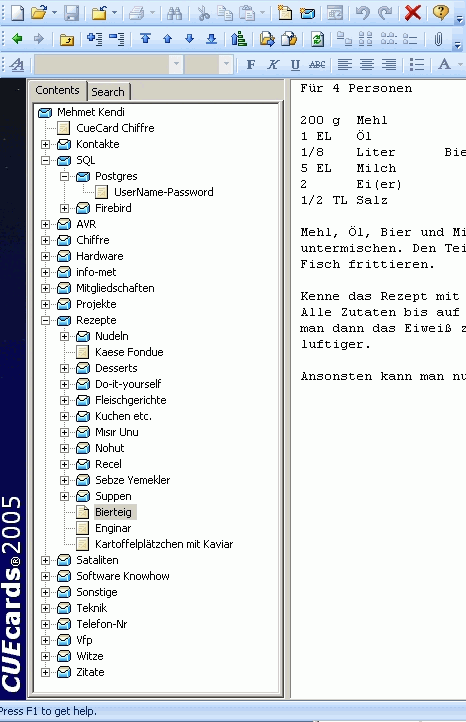Toggle ABC strikethrough formatting
This screenshot has width=466, height=722.
(317, 64)
